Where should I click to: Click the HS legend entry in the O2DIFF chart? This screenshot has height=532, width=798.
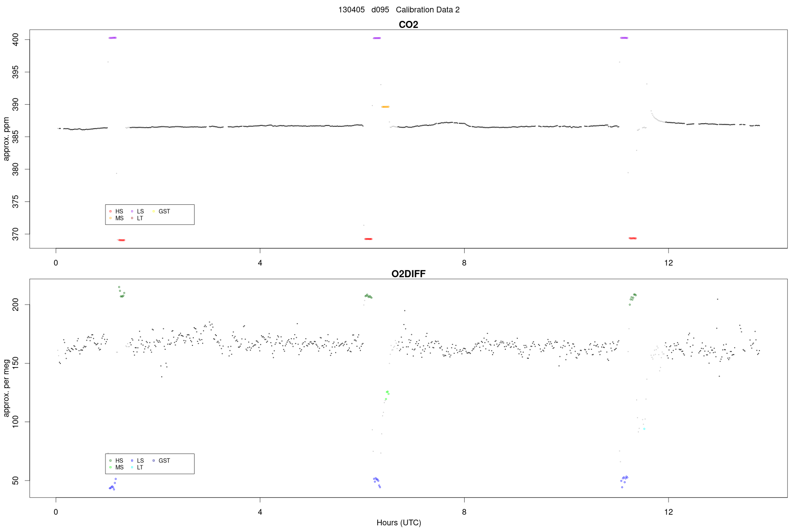117,461
